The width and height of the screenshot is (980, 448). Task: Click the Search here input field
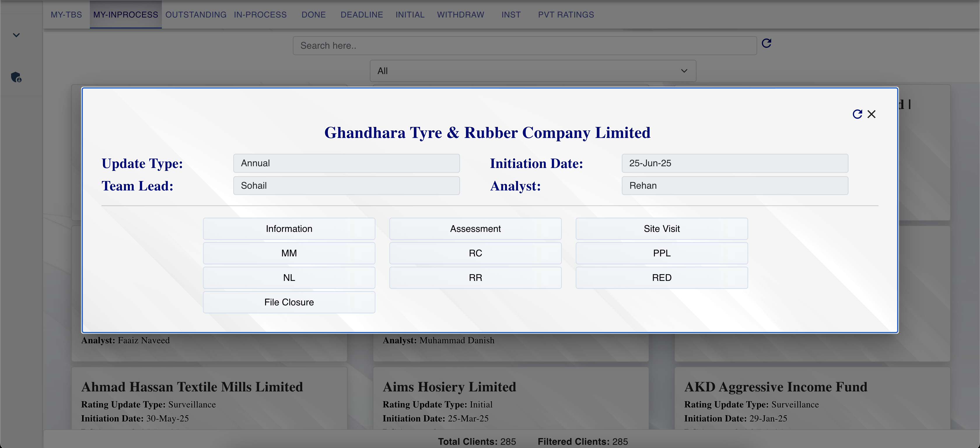tap(525, 45)
